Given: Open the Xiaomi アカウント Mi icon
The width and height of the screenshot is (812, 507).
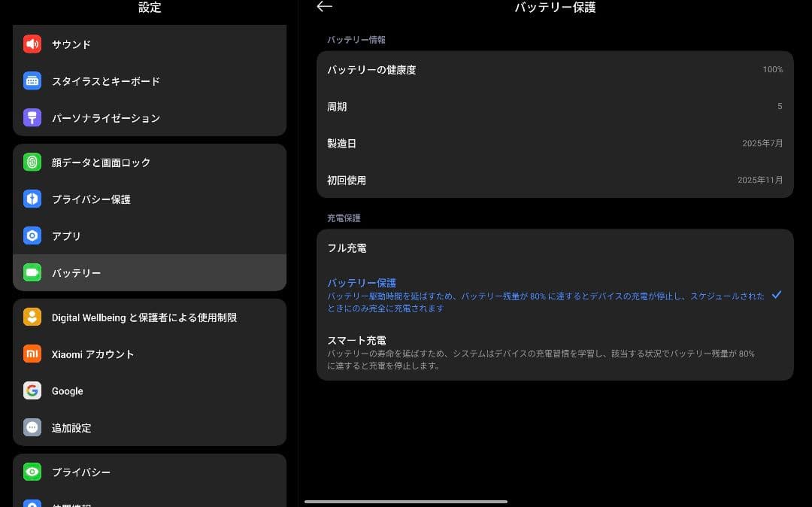Looking at the screenshot, I should pos(32,354).
